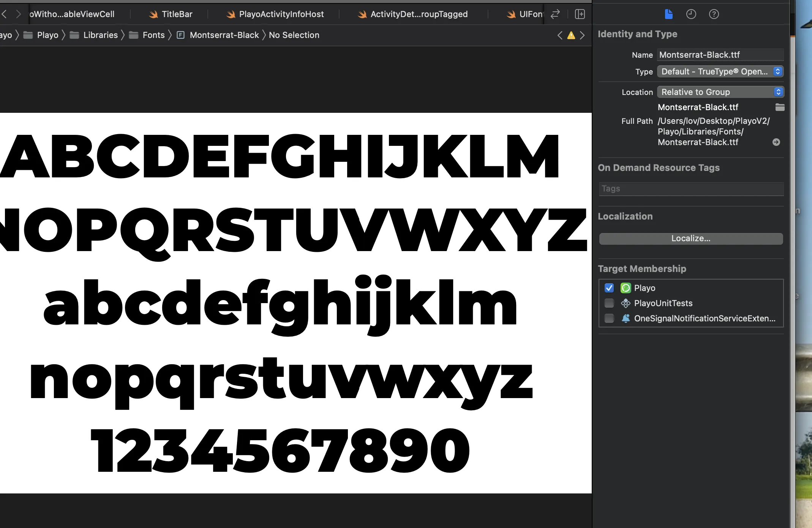Enable OneSignalNotificationServiceExtension target membership

609,318
